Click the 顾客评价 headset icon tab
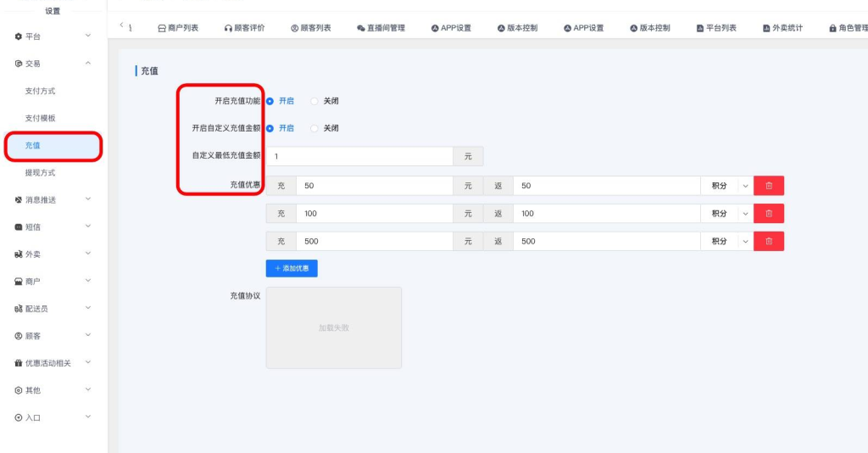Viewport: 868px width, 453px height. (229, 28)
